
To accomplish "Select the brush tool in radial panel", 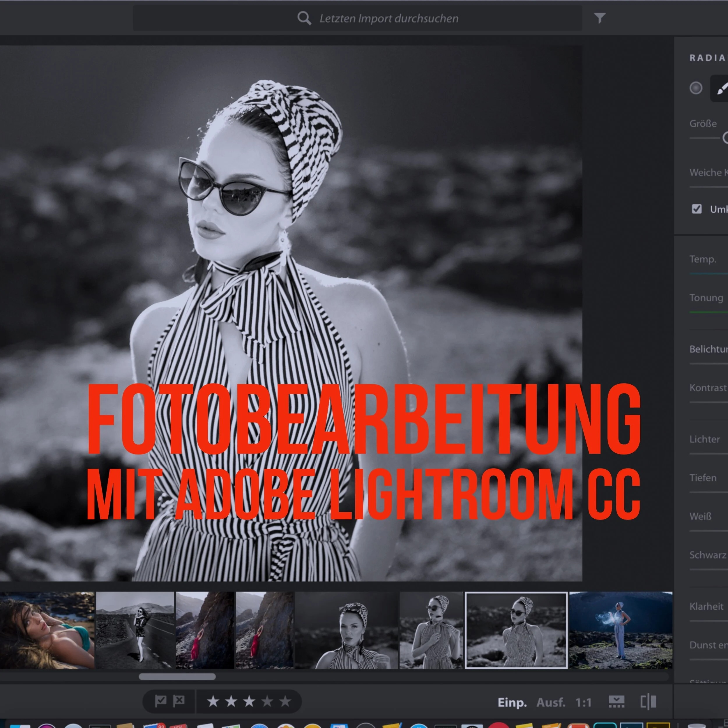I will [721, 89].
